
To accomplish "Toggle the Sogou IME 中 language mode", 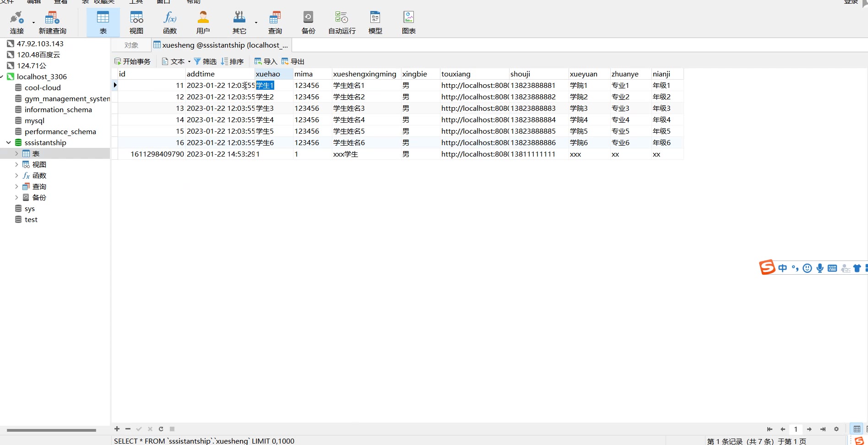I will coord(782,268).
